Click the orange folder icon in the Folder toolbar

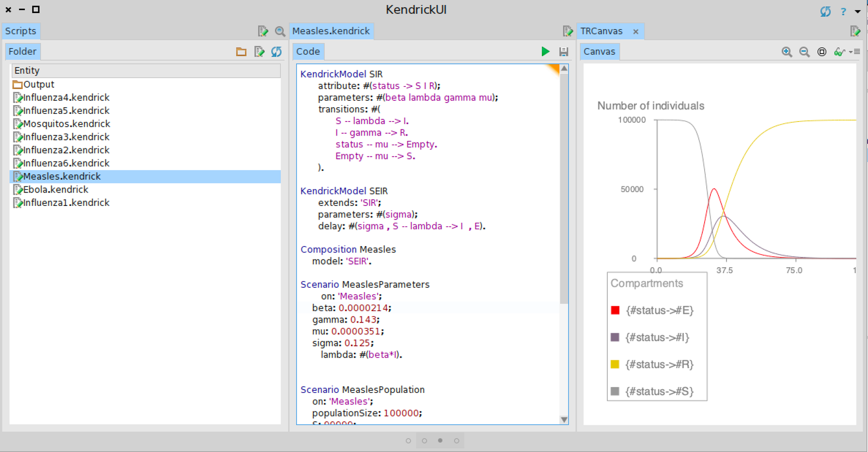[241, 51]
